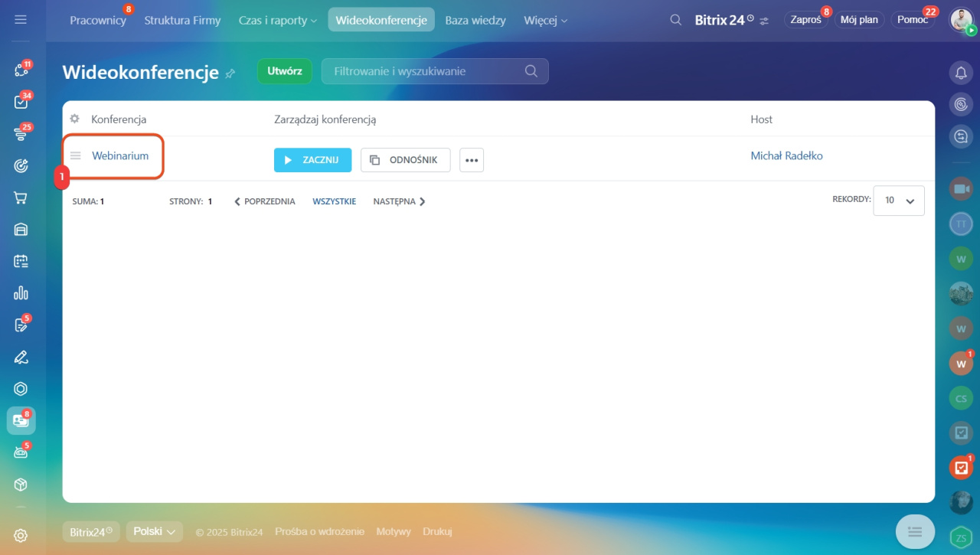Open the target goals sidebar icon

coord(21,165)
